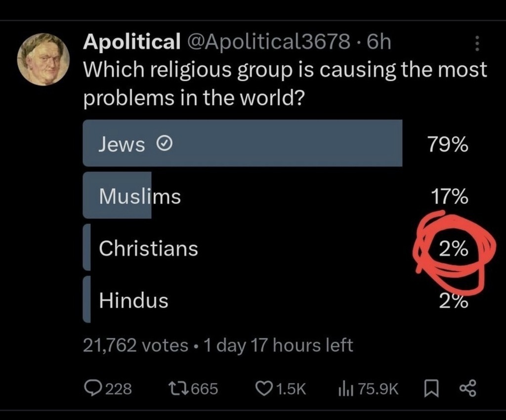The height and width of the screenshot is (420, 506).
Task: Click the 665 reposts count
Action: click(x=204, y=389)
